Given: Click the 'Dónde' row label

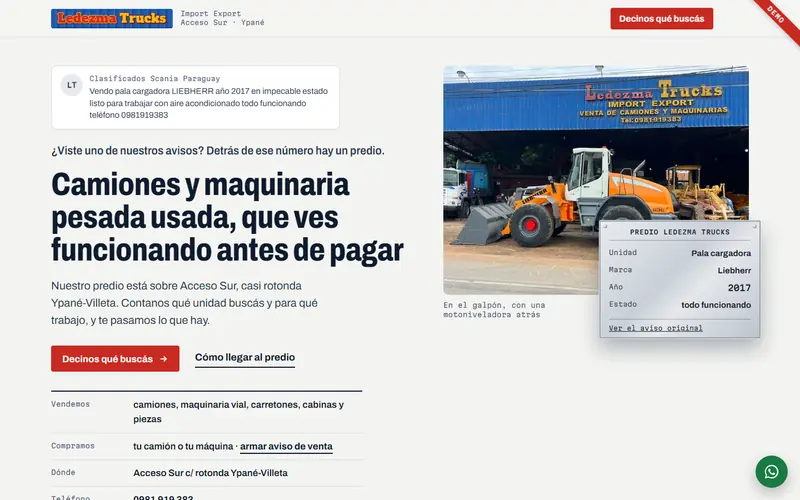Looking at the screenshot, I should pos(63,472).
